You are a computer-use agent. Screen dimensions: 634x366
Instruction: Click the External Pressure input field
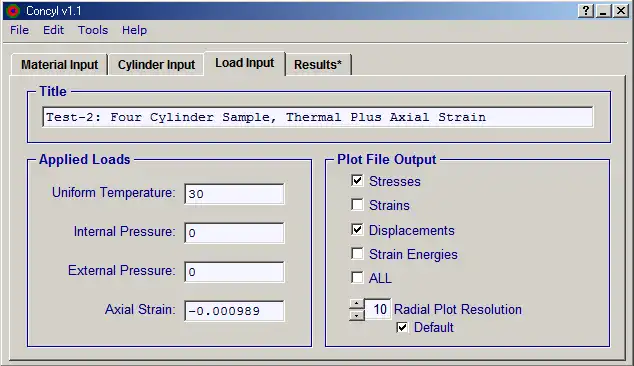tap(234, 271)
